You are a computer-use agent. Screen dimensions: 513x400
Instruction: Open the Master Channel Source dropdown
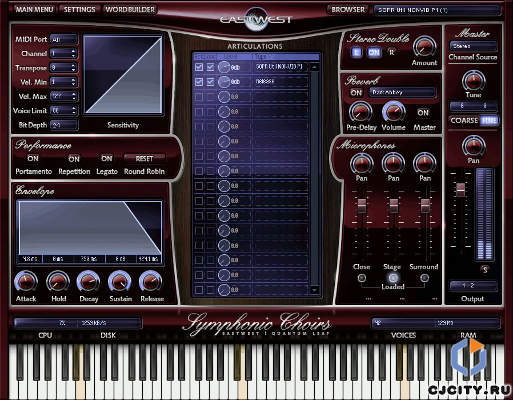tap(473, 46)
